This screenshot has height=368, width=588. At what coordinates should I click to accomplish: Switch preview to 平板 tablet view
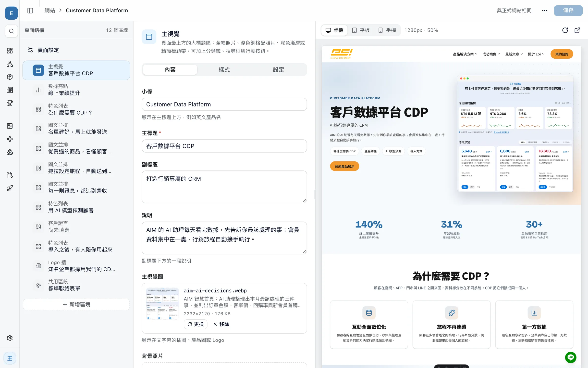(361, 30)
